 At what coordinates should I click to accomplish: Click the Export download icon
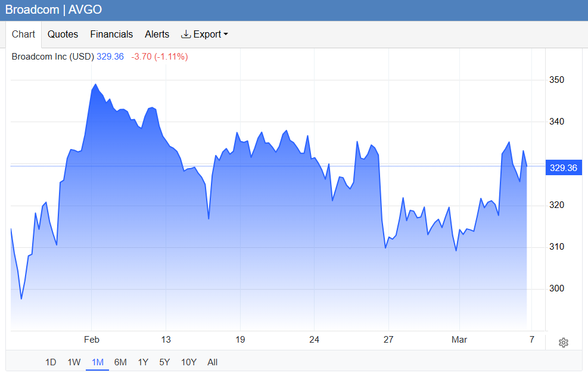coord(186,34)
